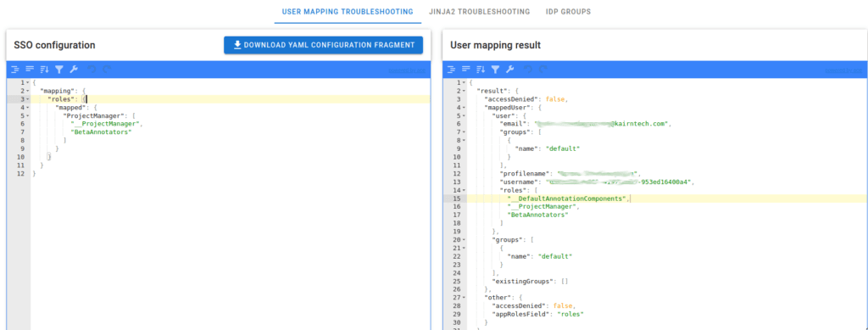Sort contents in SSO configuration editor
868x330 pixels.
(x=44, y=70)
